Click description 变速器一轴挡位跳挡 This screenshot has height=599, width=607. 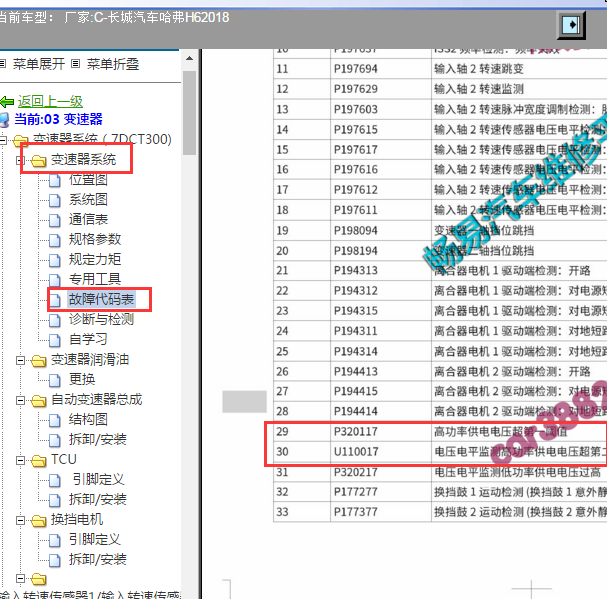(x=484, y=230)
